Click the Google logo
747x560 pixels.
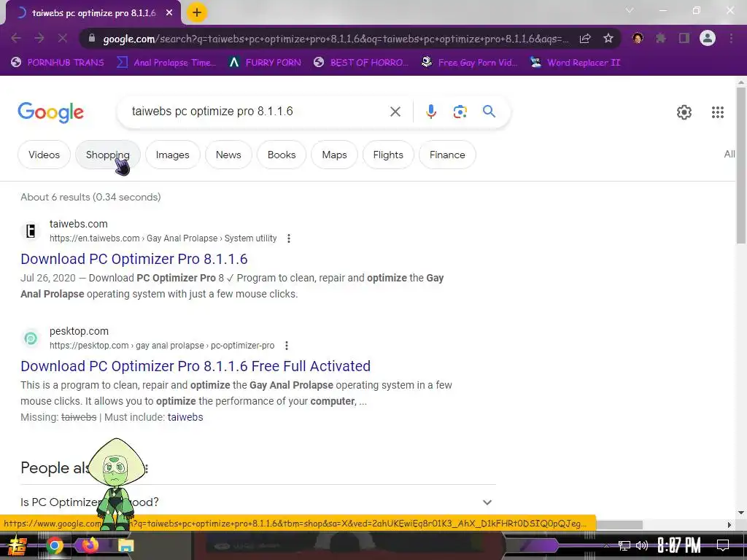(50, 112)
